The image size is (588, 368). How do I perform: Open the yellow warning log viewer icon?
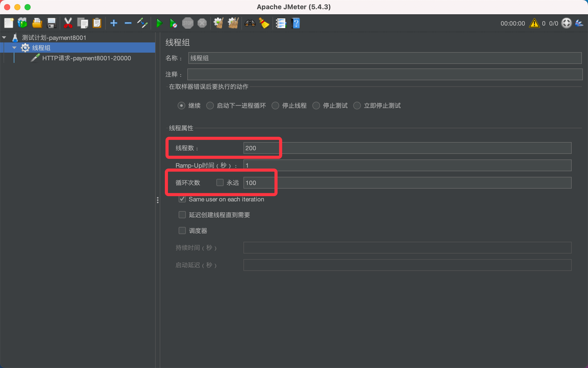click(x=534, y=23)
